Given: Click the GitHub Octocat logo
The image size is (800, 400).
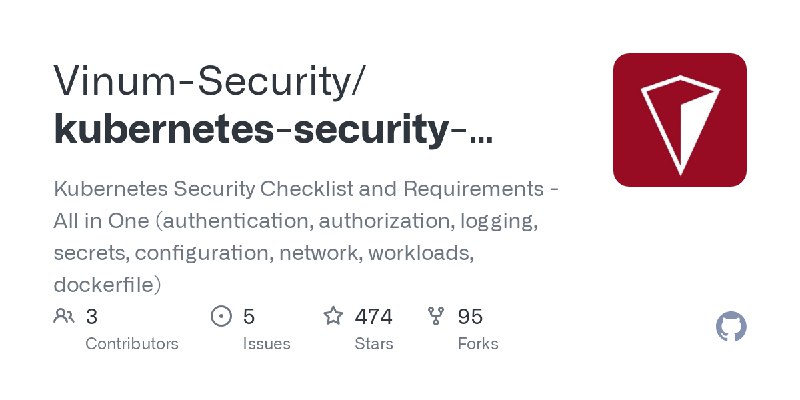Looking at the screenshot, I should tap(731, 327).
